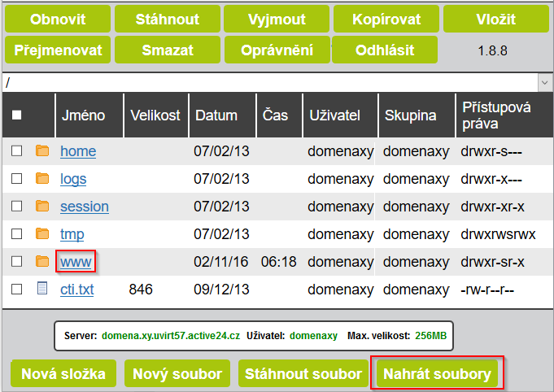The image size is (554, 392).
Task: Mark the www folder checkbox
Action: 16,261
